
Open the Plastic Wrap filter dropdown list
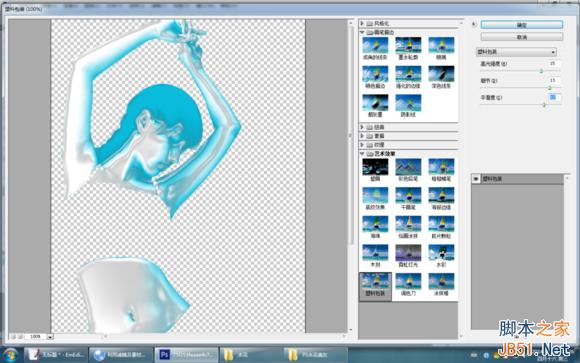(516, 52)
